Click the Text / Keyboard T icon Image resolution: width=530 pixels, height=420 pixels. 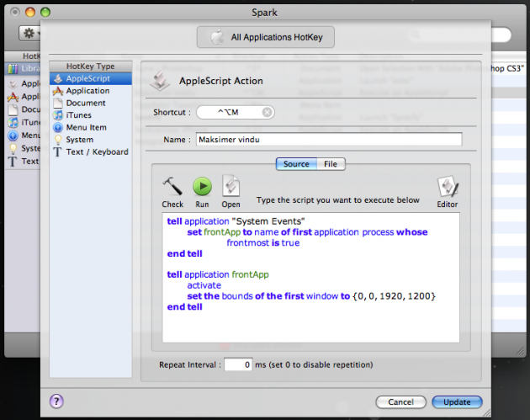[x=58, y=152]
